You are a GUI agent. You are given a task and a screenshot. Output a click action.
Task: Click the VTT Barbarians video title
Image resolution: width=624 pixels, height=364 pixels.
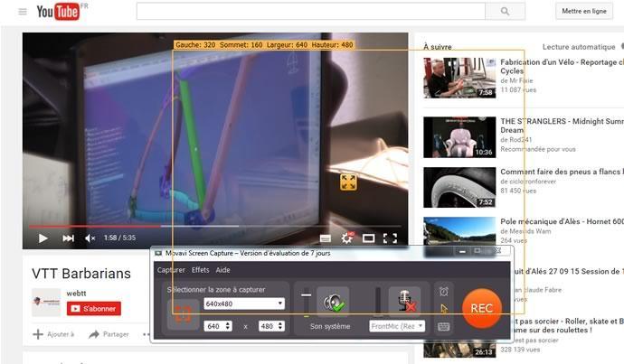(x=81, y=274)
